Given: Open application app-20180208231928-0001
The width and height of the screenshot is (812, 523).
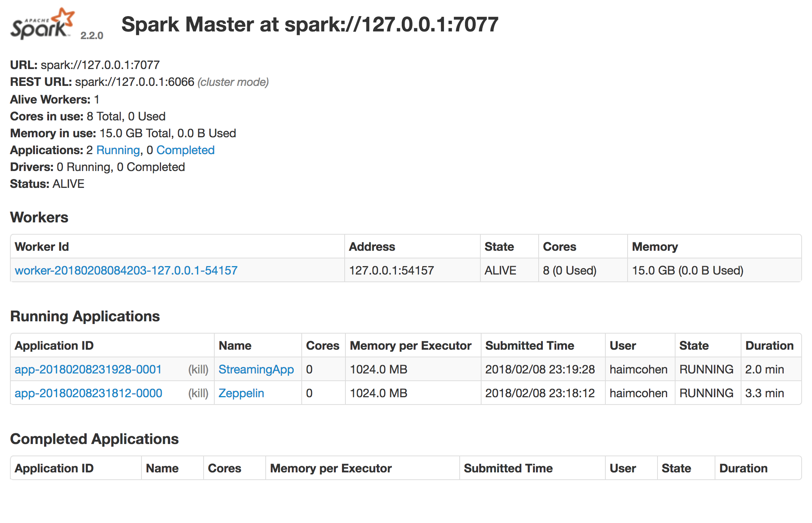Looking at the screenshot, I should (88, 370).
